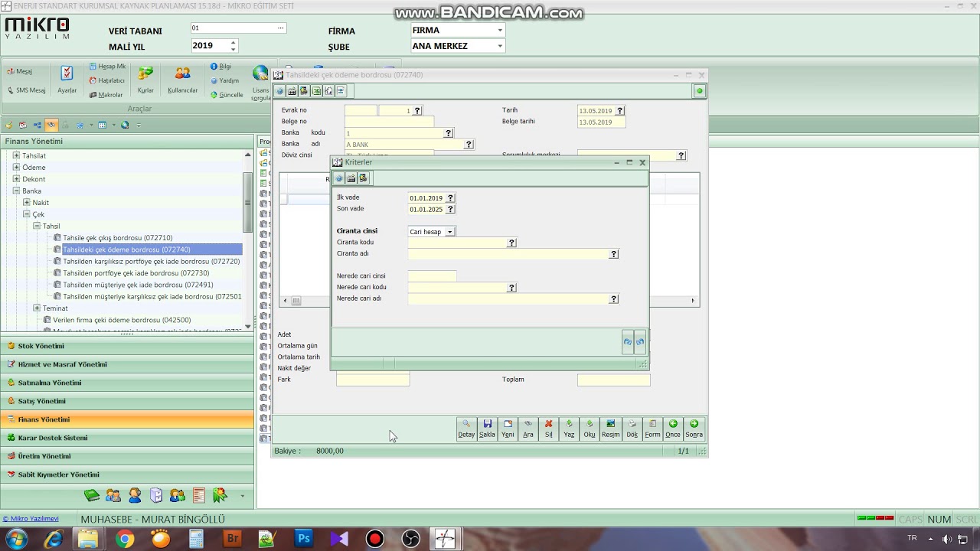Open Sabit Kıymetler Yönetimi module
Screen dimensions: 980x551
pyautogui.click(x=127, y=474)
